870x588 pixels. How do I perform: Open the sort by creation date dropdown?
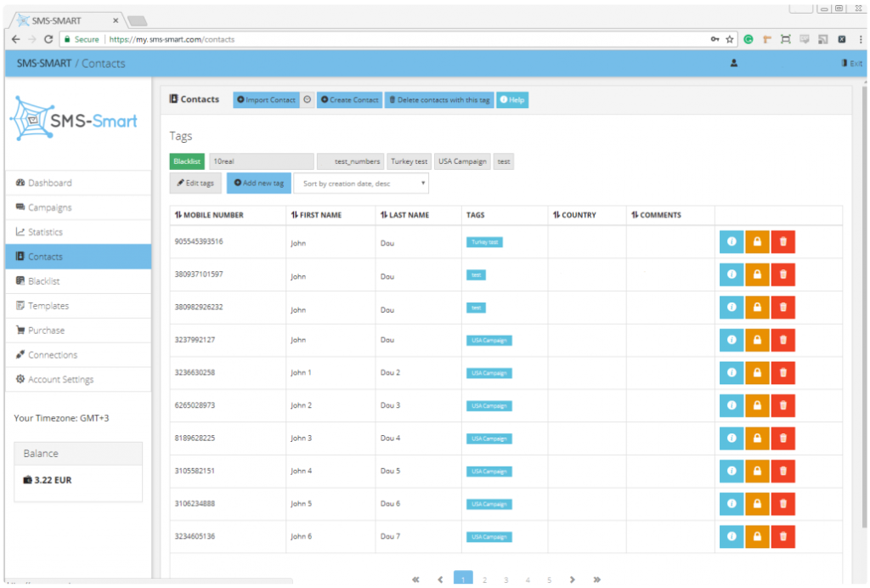coord(362,184)
